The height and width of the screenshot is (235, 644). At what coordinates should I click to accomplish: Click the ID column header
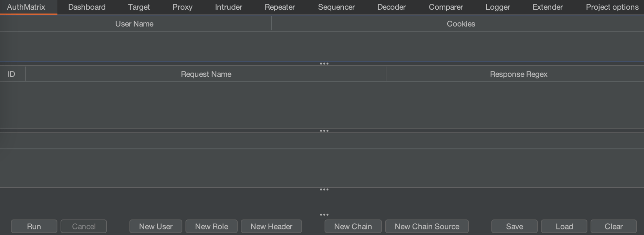pos(12,74)
